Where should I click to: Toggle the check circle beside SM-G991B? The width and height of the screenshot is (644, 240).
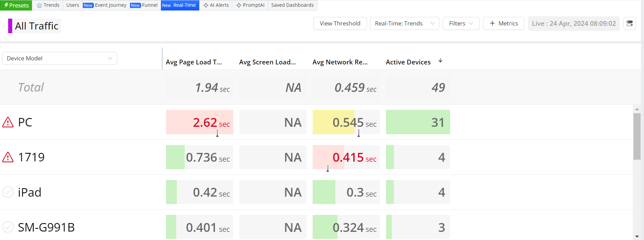(8, 227)
